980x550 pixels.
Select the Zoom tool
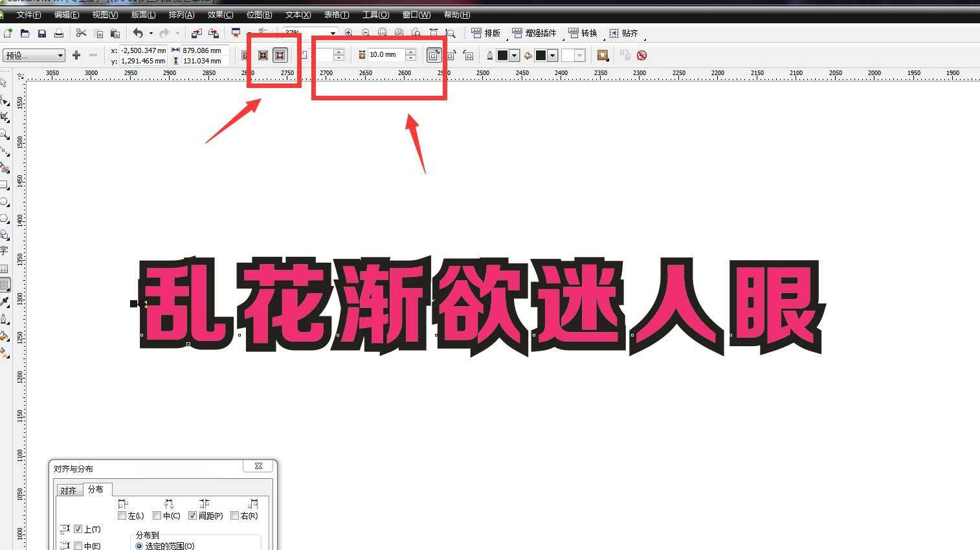tap(5, 133)
